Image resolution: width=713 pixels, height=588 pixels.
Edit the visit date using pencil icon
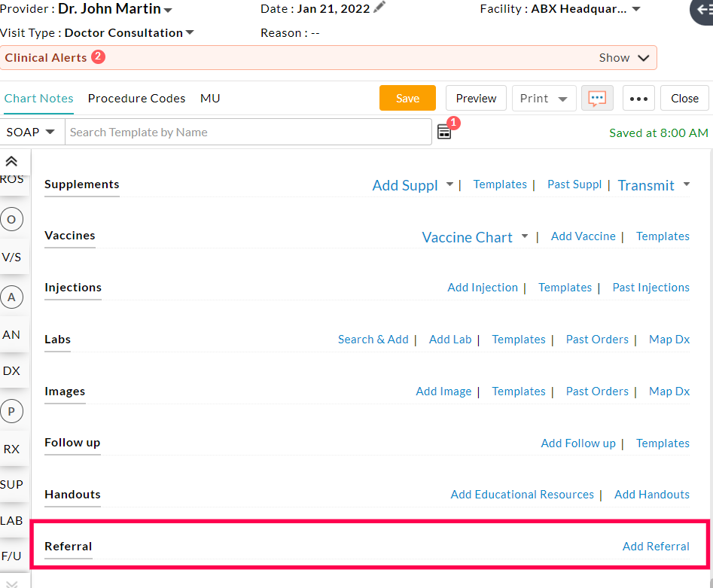tap(377, 8)
